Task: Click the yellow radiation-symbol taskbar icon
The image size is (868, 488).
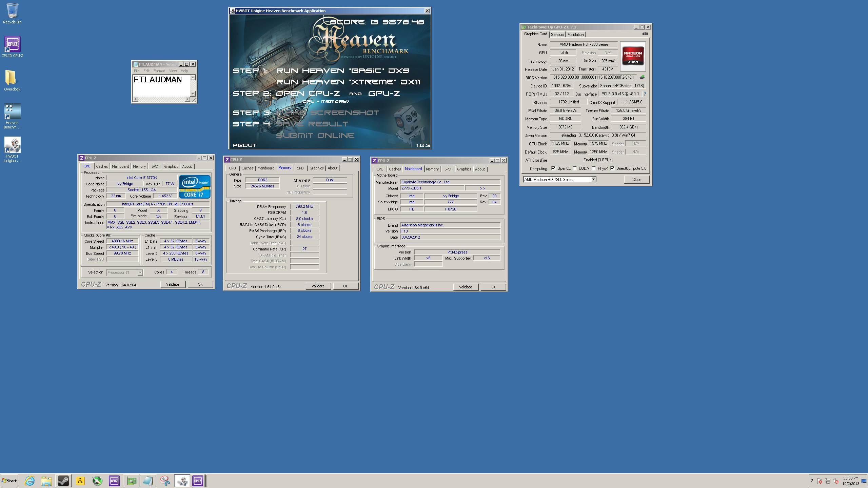Action: click(x=80, y=481)
